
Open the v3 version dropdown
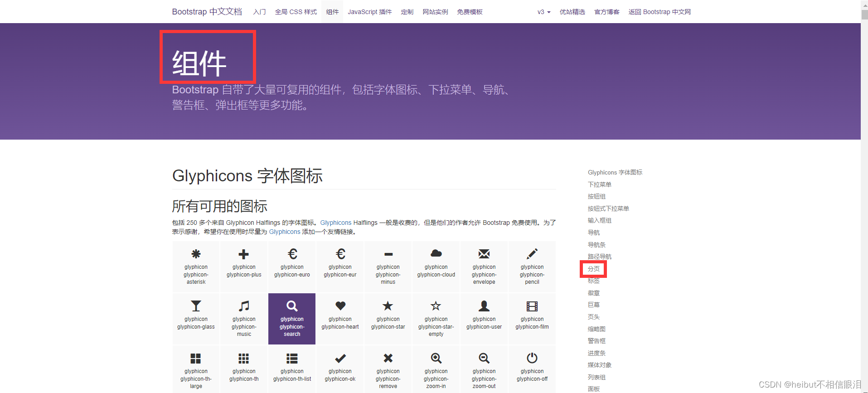pyautogui.click(x=544, y=12)
